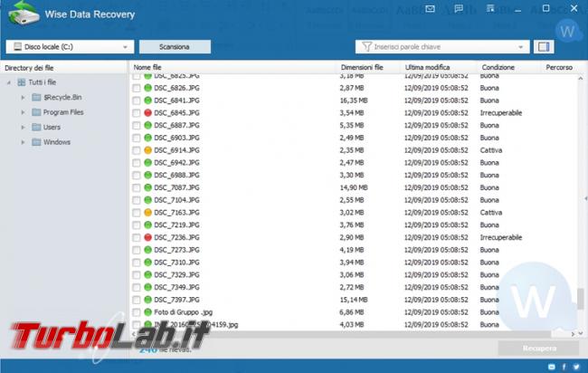Image resolution: width=588 pixels, height=373 pixels.
Task: Click the Wise Data Recovery logo icon
Action: (24, 14)
